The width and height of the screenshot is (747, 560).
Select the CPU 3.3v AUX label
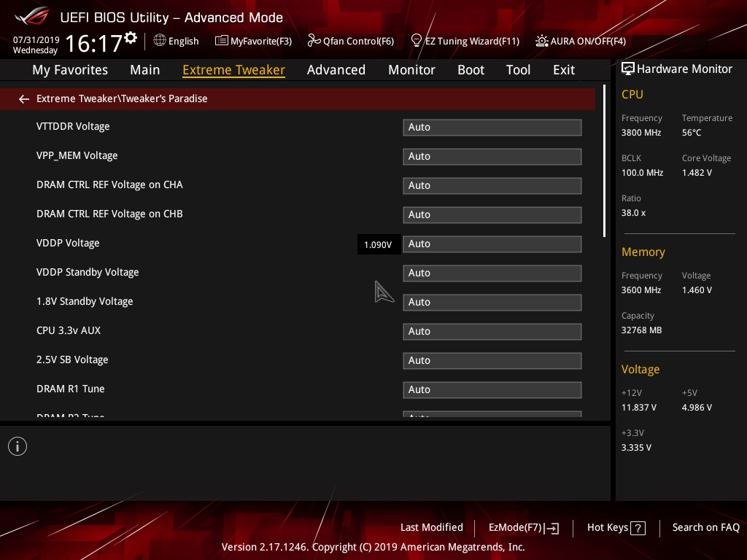(69, 330)
